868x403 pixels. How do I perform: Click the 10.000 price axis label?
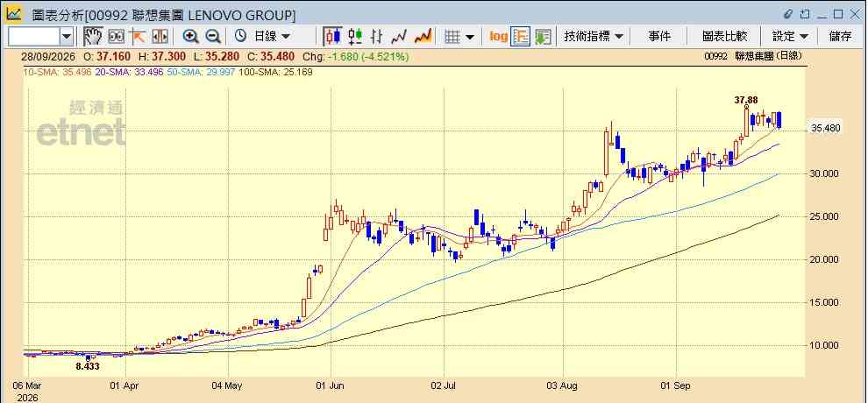tap(825, 345)
